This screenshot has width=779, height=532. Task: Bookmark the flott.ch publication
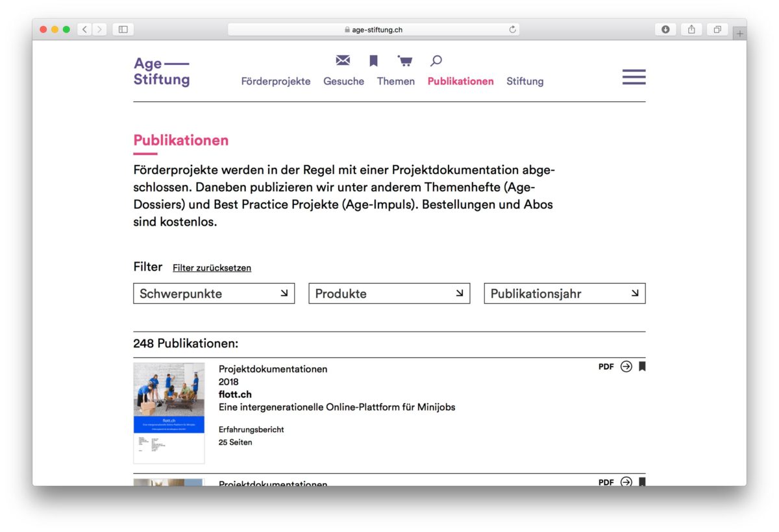tap(642, 367)
